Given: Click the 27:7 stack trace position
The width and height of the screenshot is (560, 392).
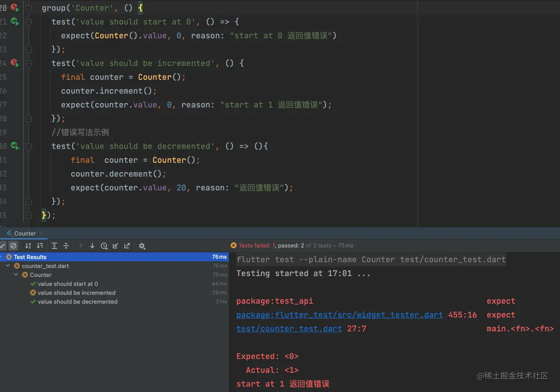Looking at the screenshot, I should click(357, 329).
